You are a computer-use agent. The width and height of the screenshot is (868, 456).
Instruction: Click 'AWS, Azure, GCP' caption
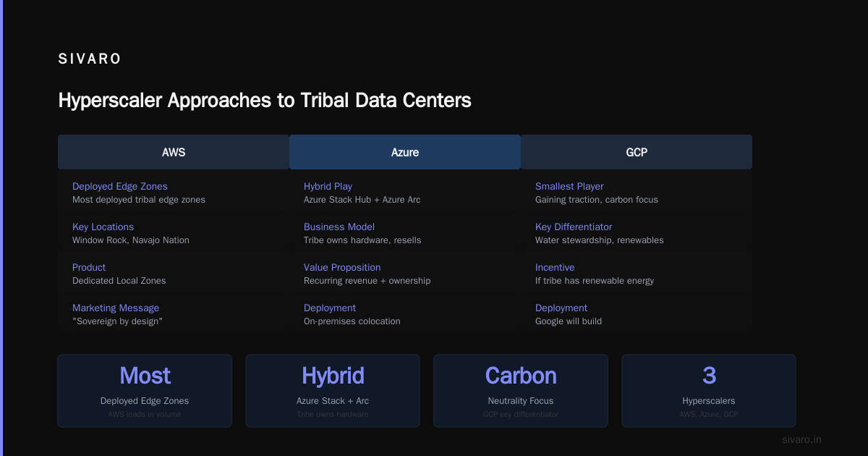pos(709,415)
